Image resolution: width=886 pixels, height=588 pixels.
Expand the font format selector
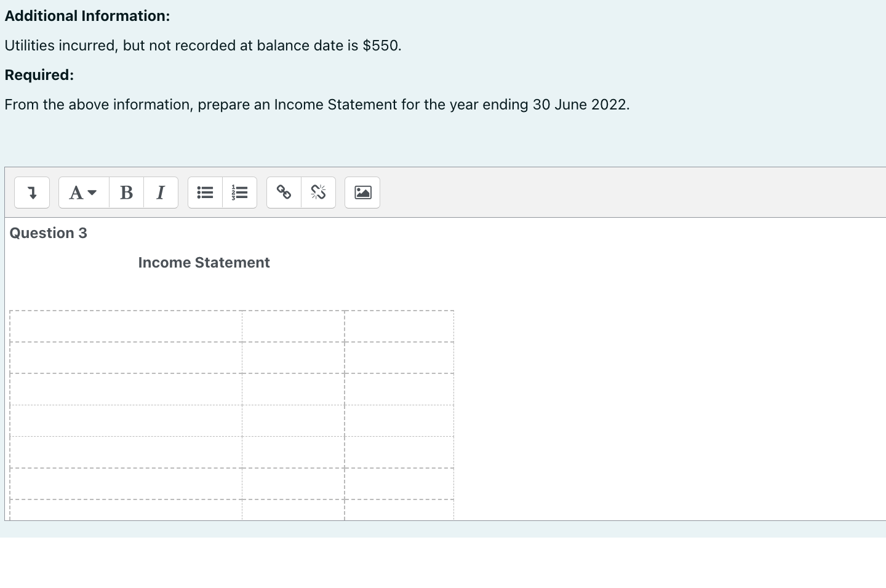click(x=83, y=193)
